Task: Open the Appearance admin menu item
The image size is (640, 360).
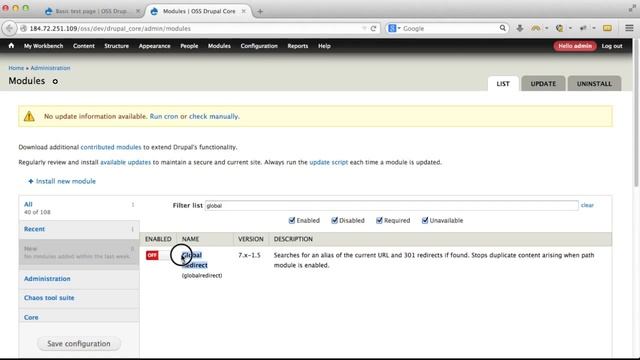Action: 154,46
